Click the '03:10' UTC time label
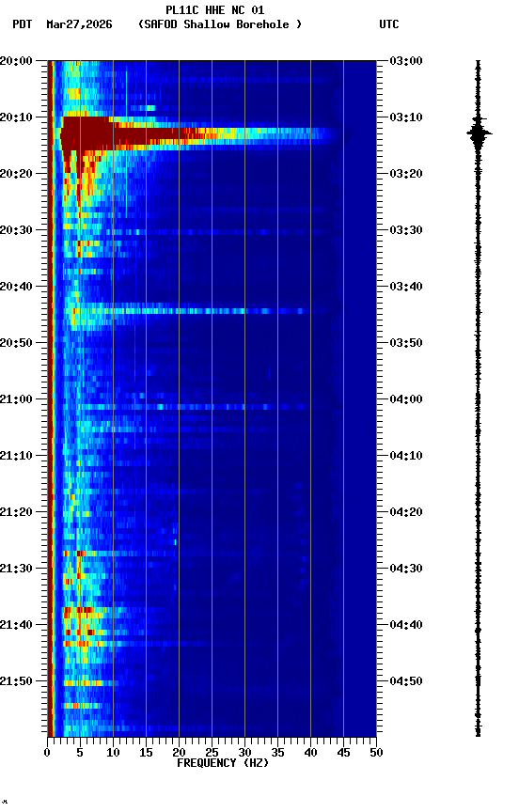The height and width of the screenshot is (812, 519). 406,117
